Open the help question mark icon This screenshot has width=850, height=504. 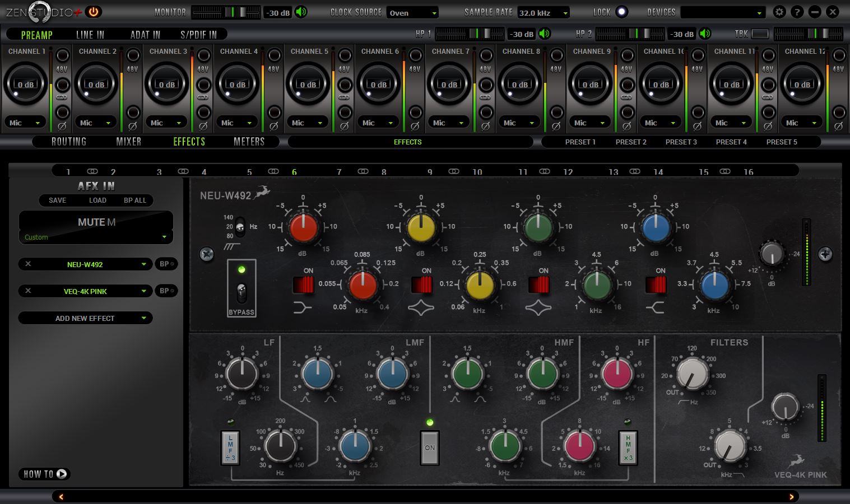coord(797,12)
